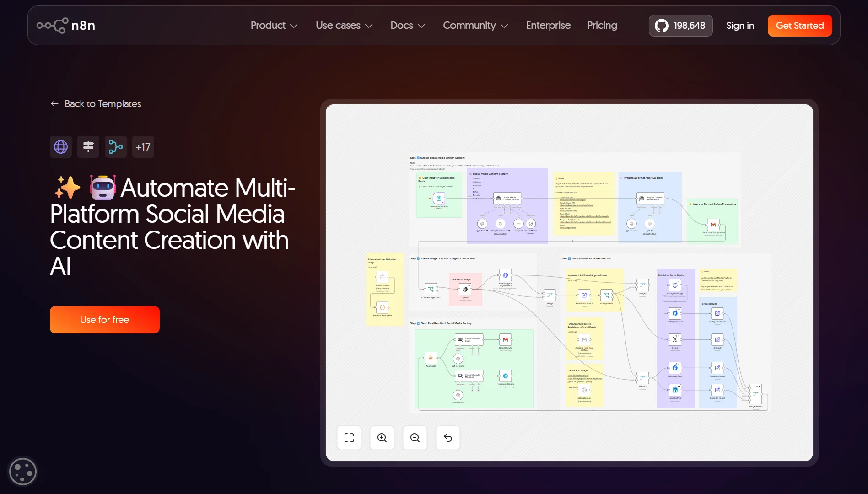
Task: Select the Instagram Post node
Action: pos(675,313)
